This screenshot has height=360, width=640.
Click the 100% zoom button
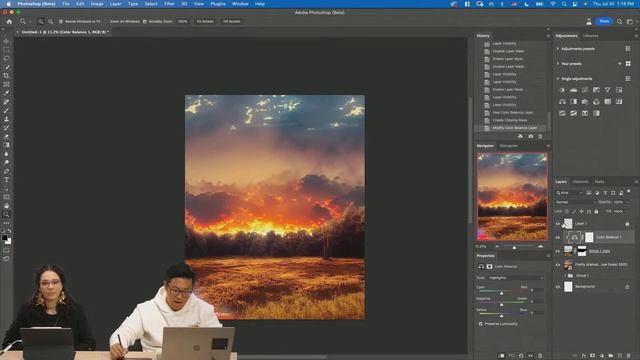click(x=182, y=21)
